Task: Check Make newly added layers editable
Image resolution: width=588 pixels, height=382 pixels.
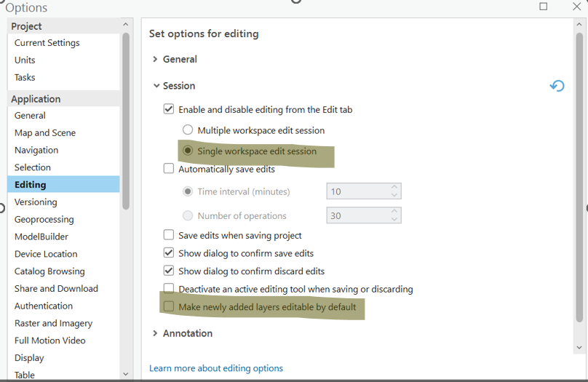Action: [x=169, y=307]
